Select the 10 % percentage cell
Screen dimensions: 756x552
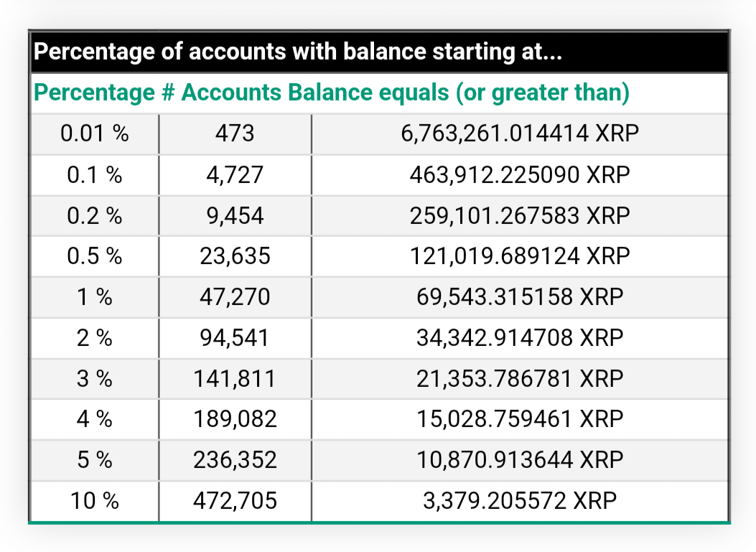[94, 500]
